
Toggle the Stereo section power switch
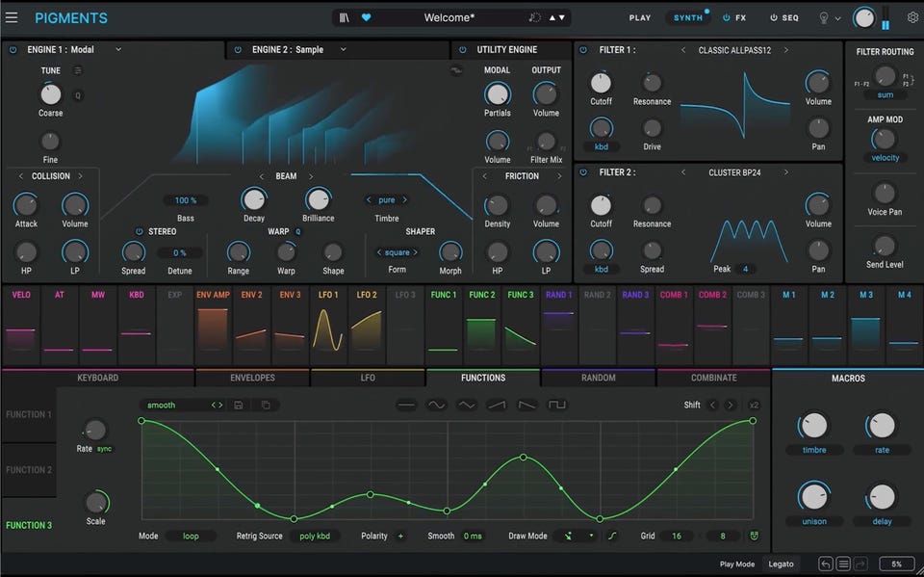coord(140,231)
